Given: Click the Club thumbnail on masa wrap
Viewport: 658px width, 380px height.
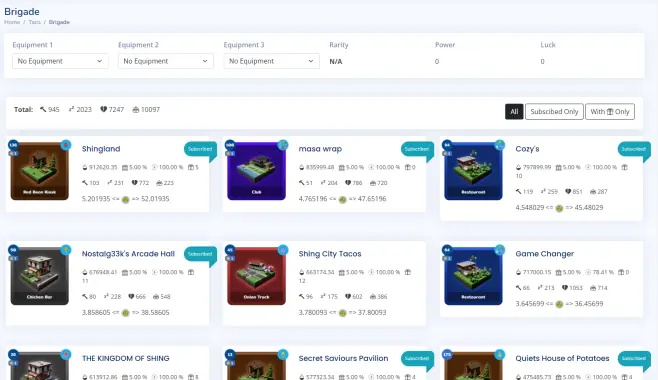Looking at the screenshot, I should 256,171.
